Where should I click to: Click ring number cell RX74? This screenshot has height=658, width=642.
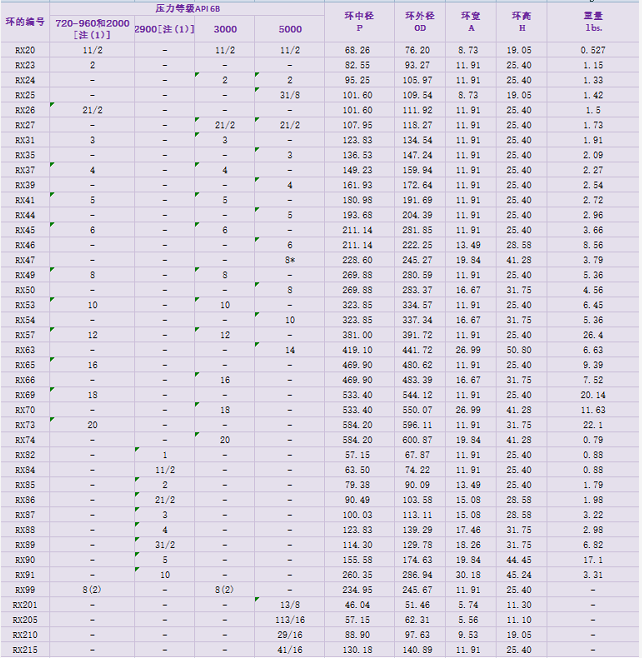click(25, 440)
